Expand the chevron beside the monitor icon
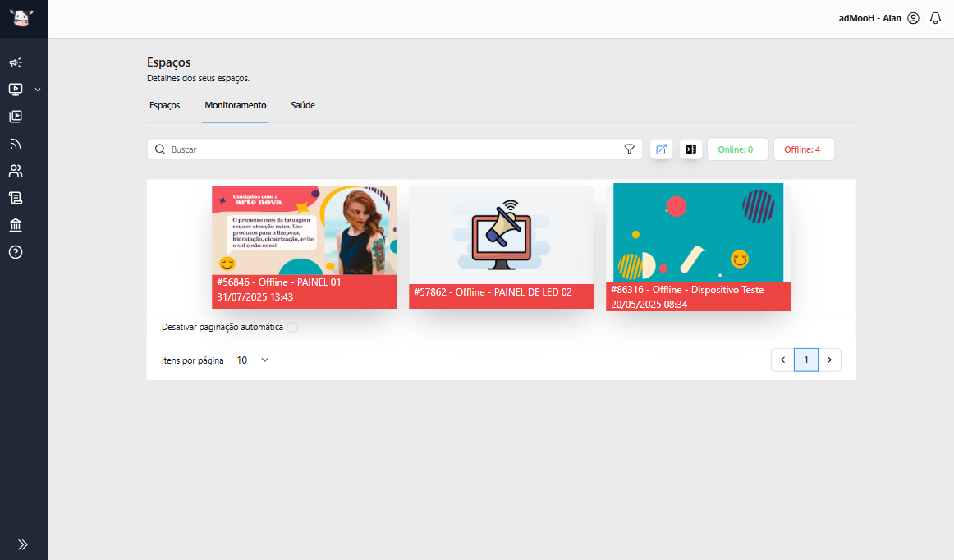 (38, 90)
